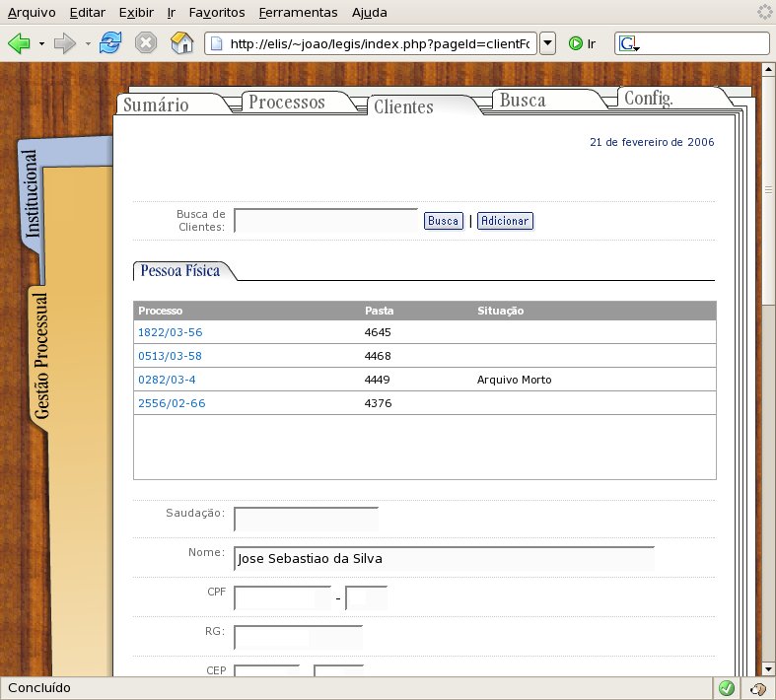Open the Back button history dropdown arrow
The width and height of the screenshot is (776, 700).
[41, 43]
